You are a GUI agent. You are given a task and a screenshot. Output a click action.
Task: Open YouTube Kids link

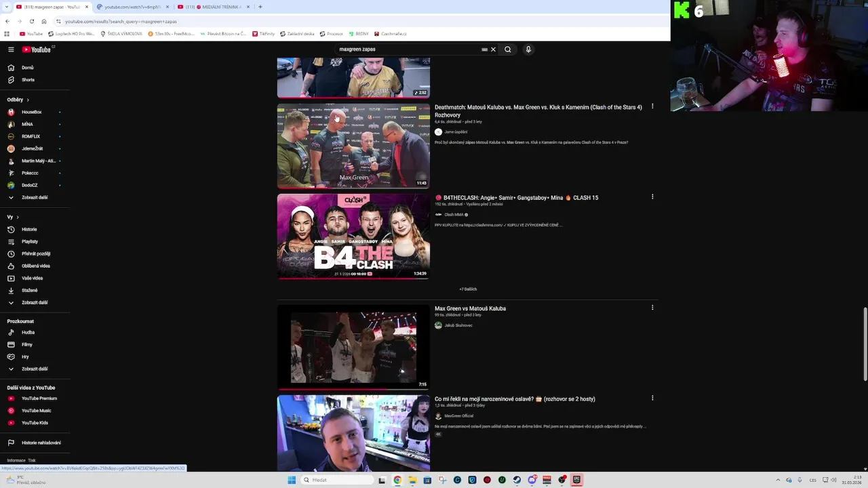coord(35,423)
